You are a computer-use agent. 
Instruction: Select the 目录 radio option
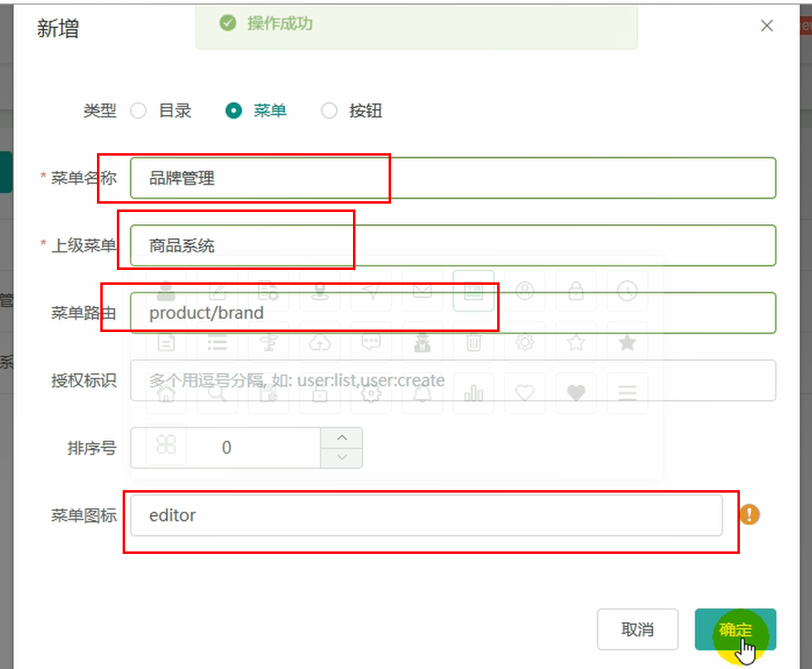click(138, 111)
